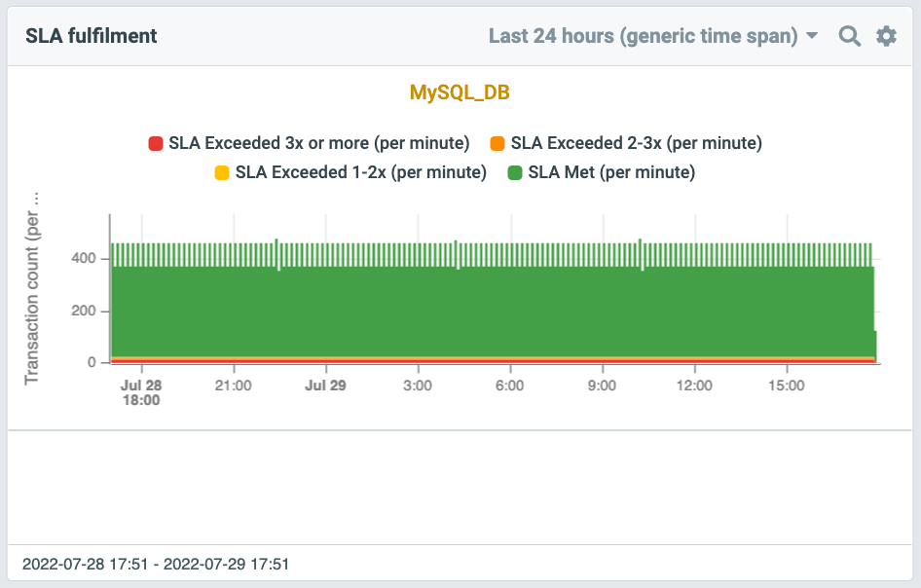Expand the time span dropdown arrow

click(x=812, y=37)
